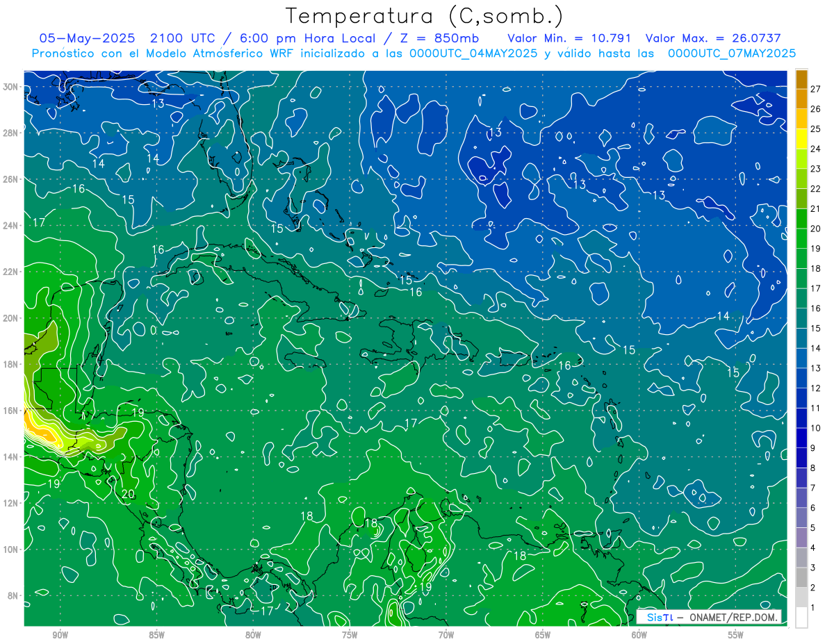Select the date text "05-May-2025"
This screenshot has width=834, height=644.
click(x=87, y=38)
